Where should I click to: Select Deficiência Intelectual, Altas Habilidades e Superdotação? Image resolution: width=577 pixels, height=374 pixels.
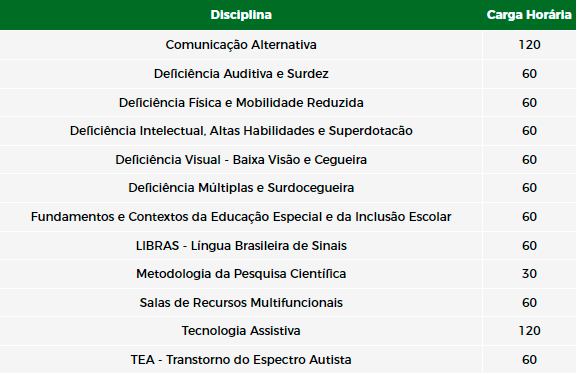[x=241, y=131]
